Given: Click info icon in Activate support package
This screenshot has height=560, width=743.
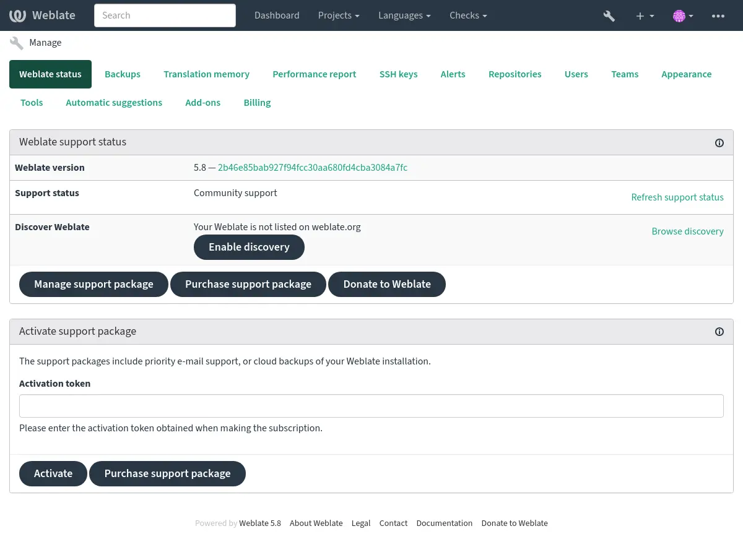Looking at the screenshot, I should point(719,332).
